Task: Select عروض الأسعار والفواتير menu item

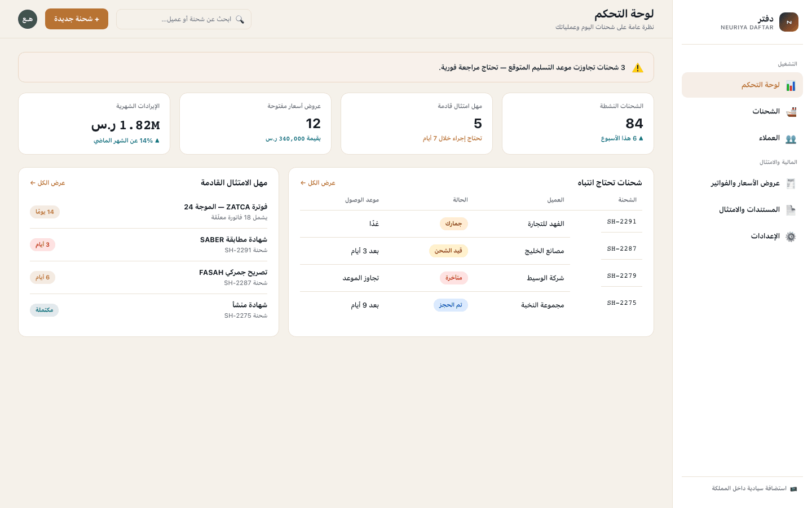Action: pos(742,183)
